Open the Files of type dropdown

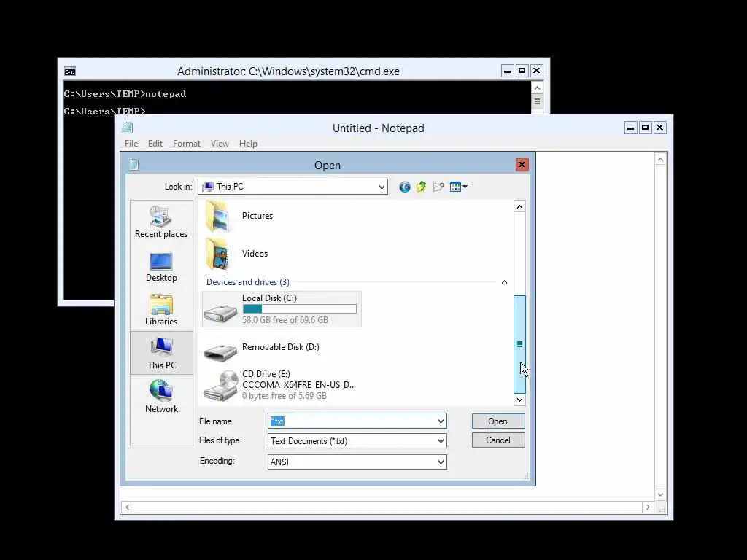[x=441, y=441]
